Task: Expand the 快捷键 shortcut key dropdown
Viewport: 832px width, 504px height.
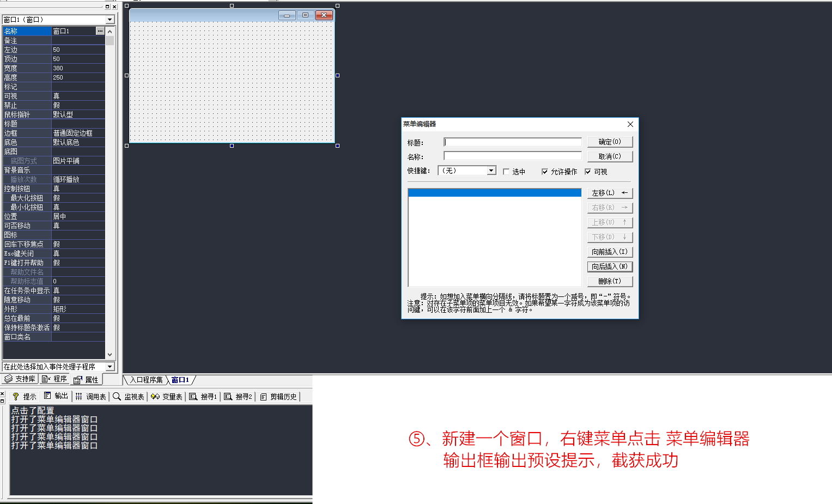Action: pos(491,171)
